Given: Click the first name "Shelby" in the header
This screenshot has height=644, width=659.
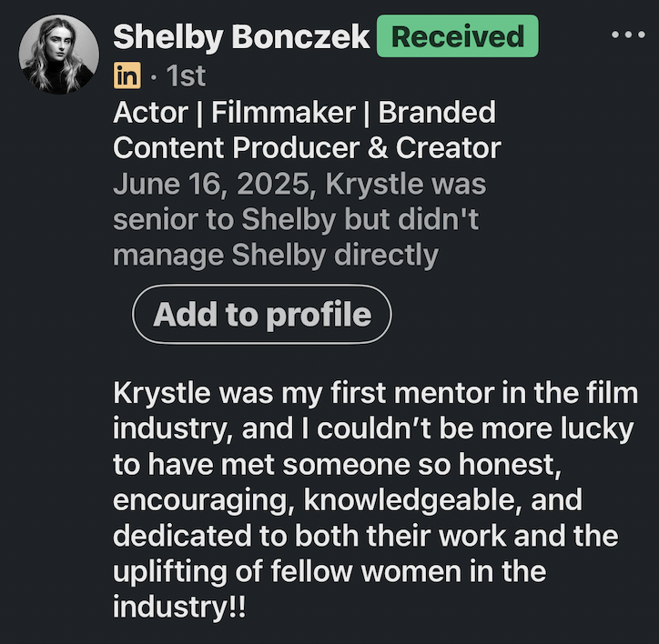Looking at the screenshot, I should pos(168,37).
